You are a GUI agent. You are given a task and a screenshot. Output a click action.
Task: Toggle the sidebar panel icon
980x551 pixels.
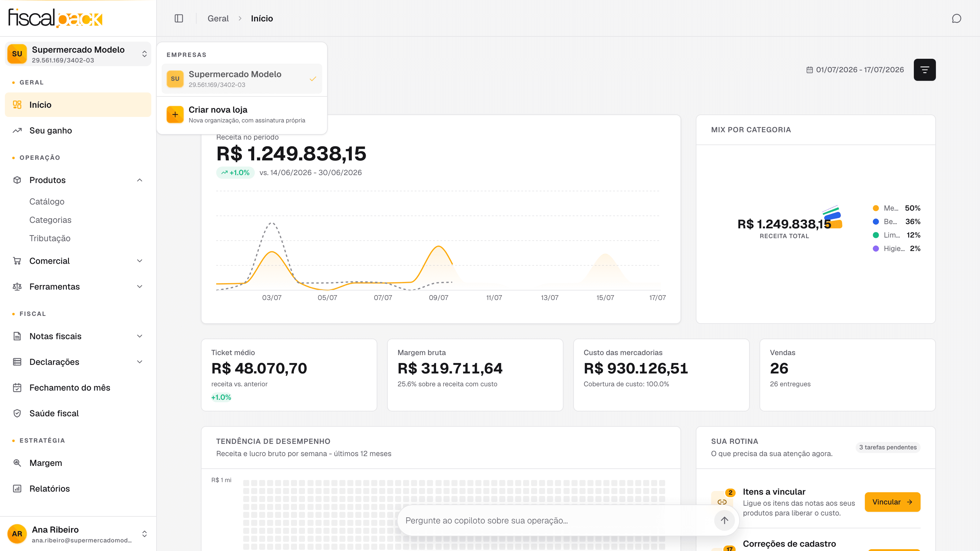click(179, 18)
